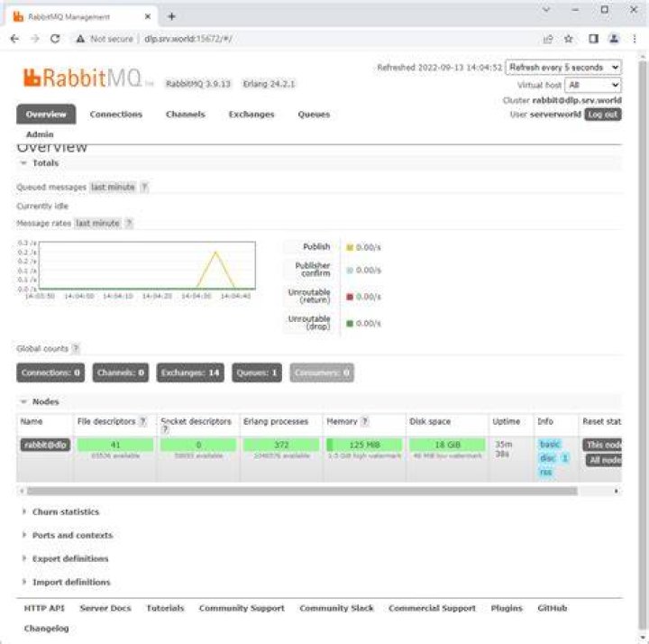The height and width of the screenshot is (644, 649).
Task: Click the yellow Publish color swatch
Action: tap(350, 247)
